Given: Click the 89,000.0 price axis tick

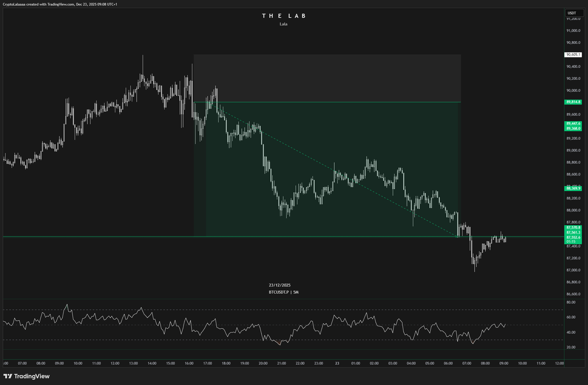Looking at the screenshot, I should [x=573, y=151].
